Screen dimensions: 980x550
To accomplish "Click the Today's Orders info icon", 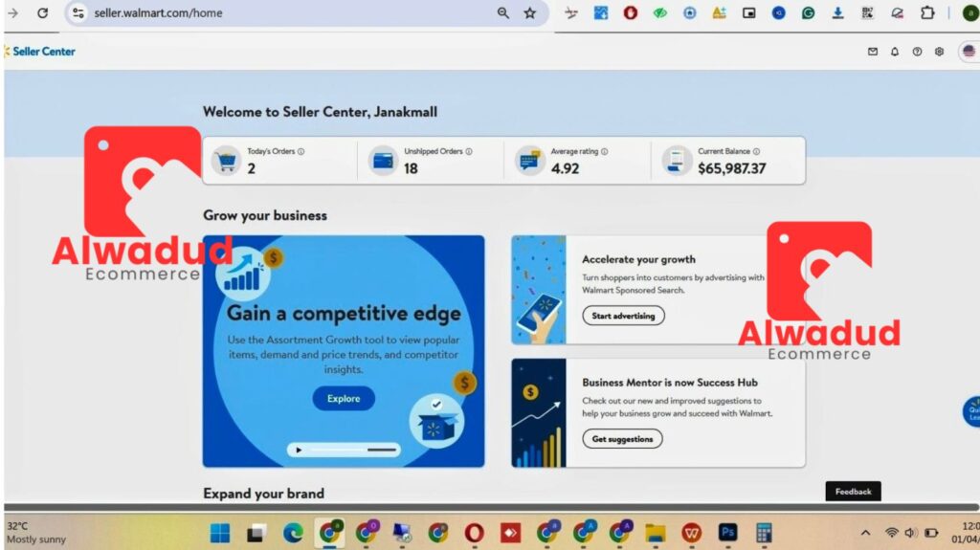I will tap(301, 151).
